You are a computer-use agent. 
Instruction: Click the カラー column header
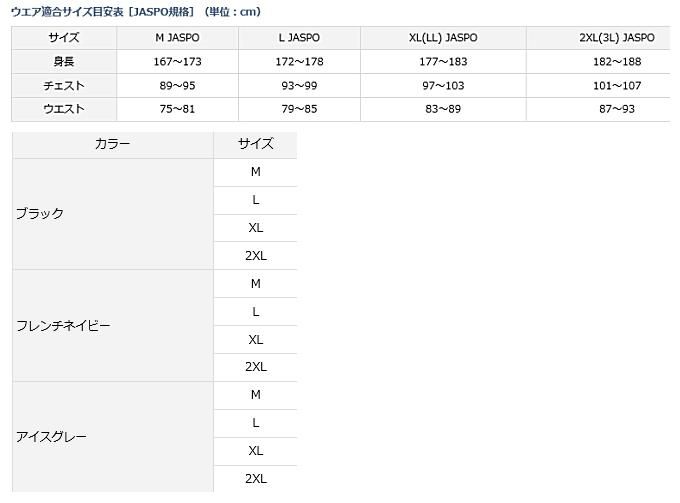coord(112,144)
